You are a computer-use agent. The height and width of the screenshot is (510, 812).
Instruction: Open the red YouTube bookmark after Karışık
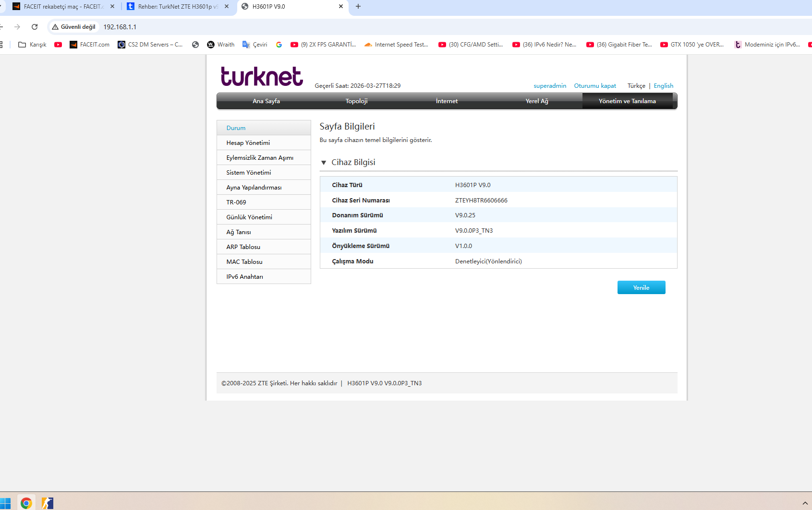pos(58,45)
